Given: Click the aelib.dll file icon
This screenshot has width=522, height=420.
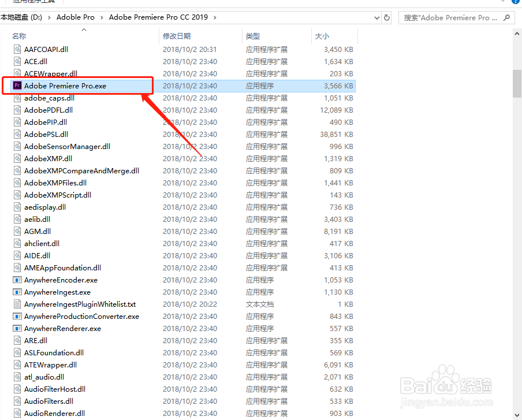Looking at the screenshot, I should click(17, 219).
